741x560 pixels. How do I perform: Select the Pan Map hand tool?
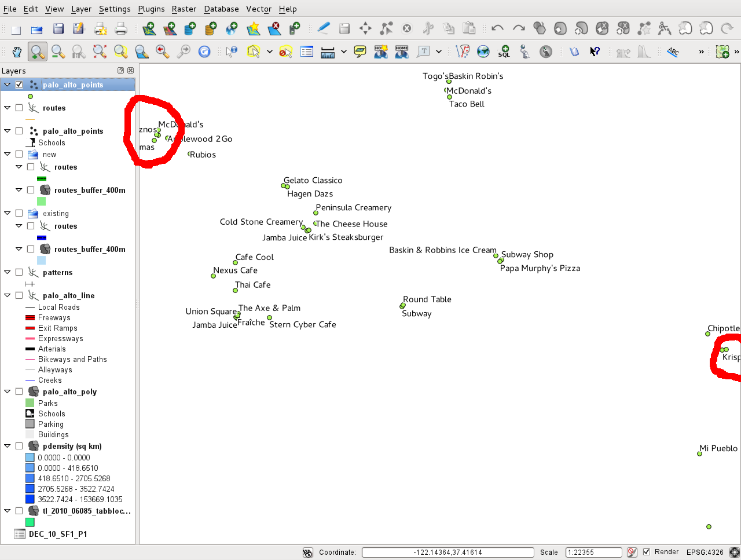[x=17, y=52]
